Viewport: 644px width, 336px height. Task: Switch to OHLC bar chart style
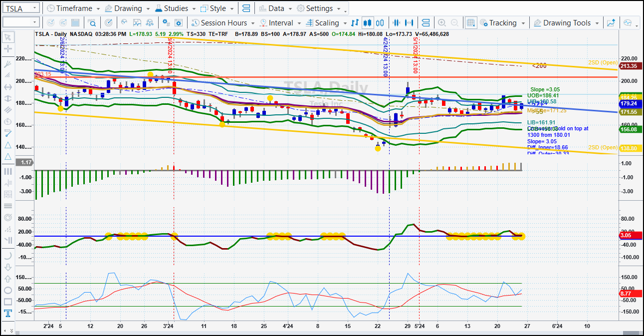coord(355,23)
